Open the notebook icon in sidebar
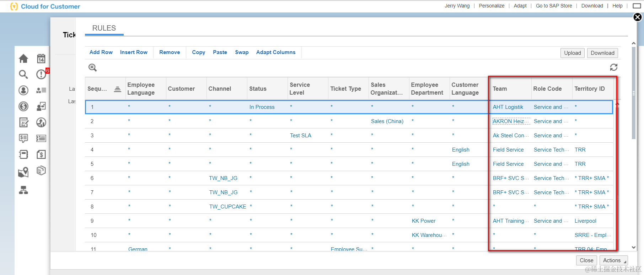 click(x=23, y=154)
